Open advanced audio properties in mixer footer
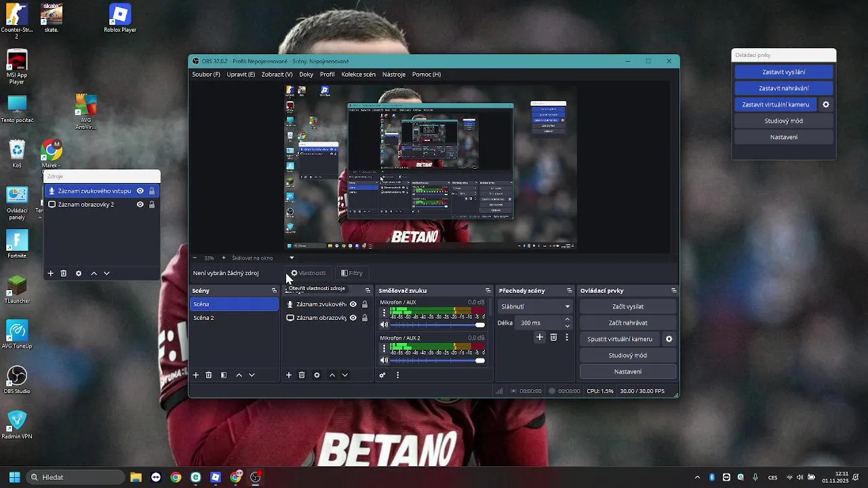Image resolution: width=868 pixels, height=488 pixels. 382,375
